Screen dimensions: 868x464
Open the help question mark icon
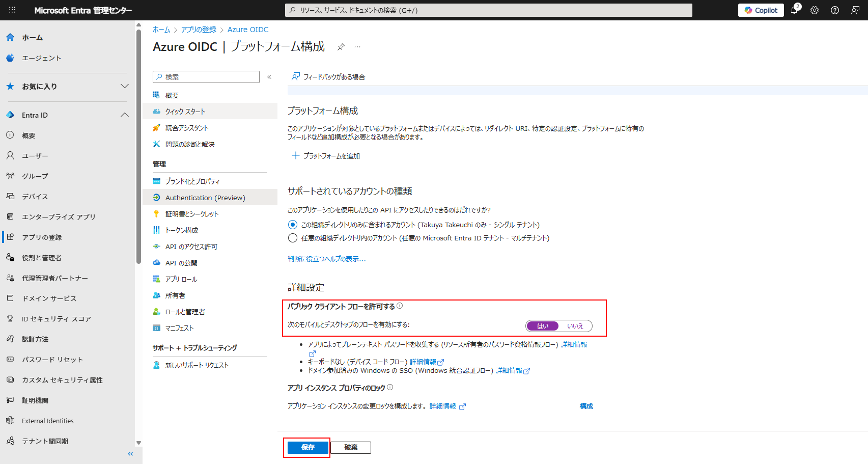pos(835,10)
